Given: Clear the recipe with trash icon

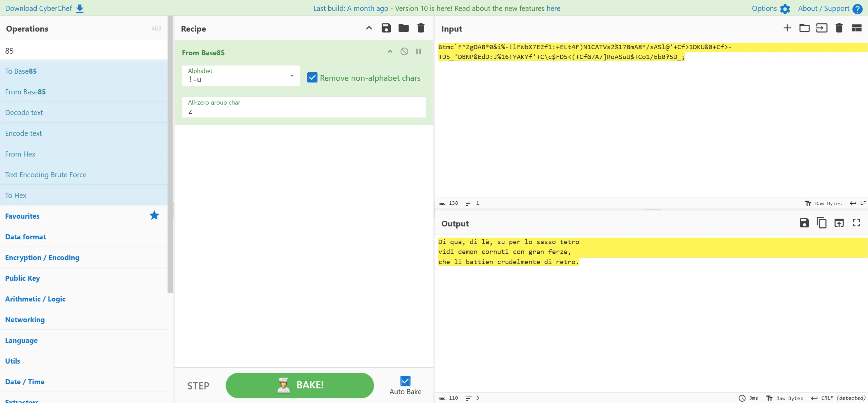Looking at the screenshot, I should coord(421,28).
